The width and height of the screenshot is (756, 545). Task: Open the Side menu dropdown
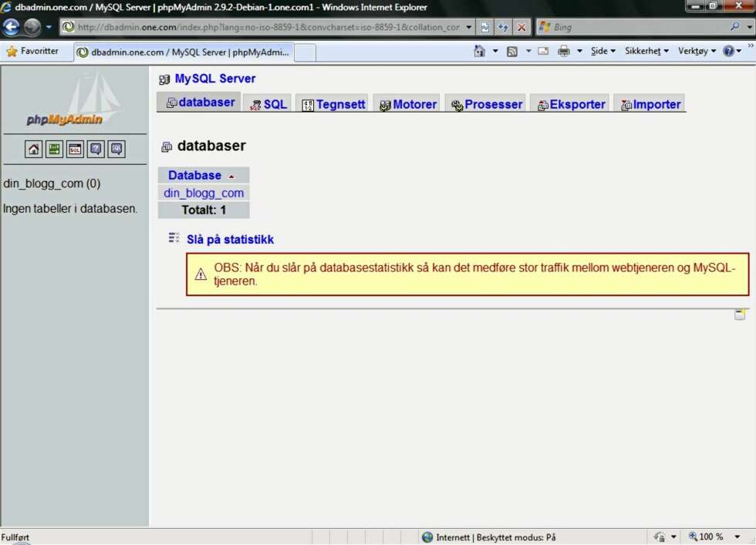click(602, 51)
